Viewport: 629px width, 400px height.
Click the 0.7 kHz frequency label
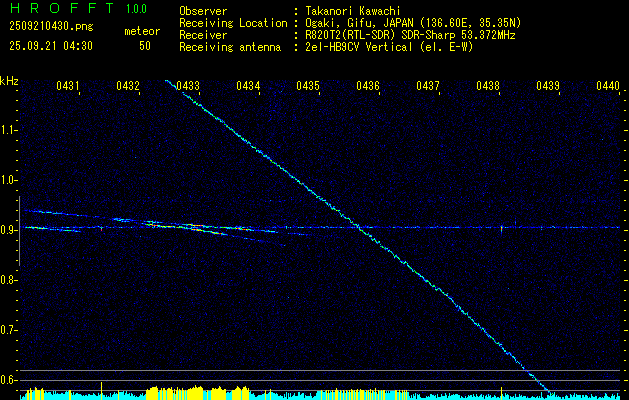click(8, 330)
